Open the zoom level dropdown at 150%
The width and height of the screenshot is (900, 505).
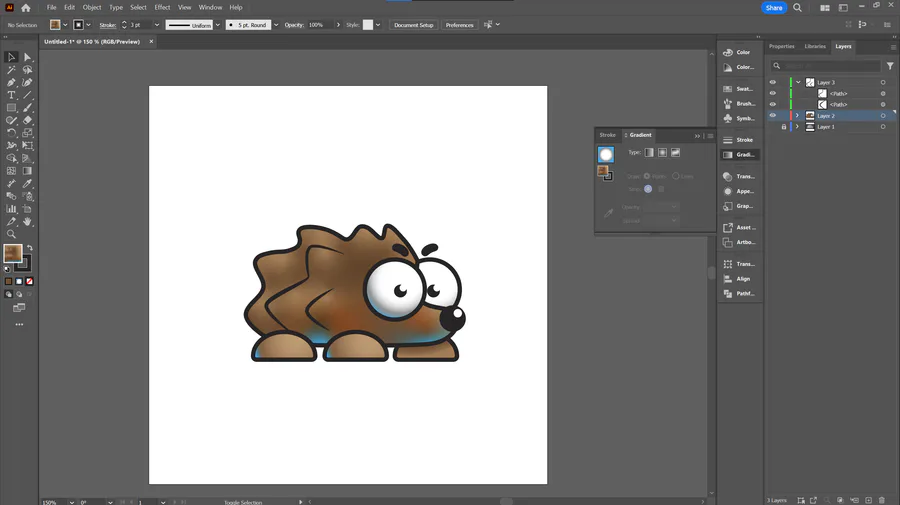[x=72, y=502]
